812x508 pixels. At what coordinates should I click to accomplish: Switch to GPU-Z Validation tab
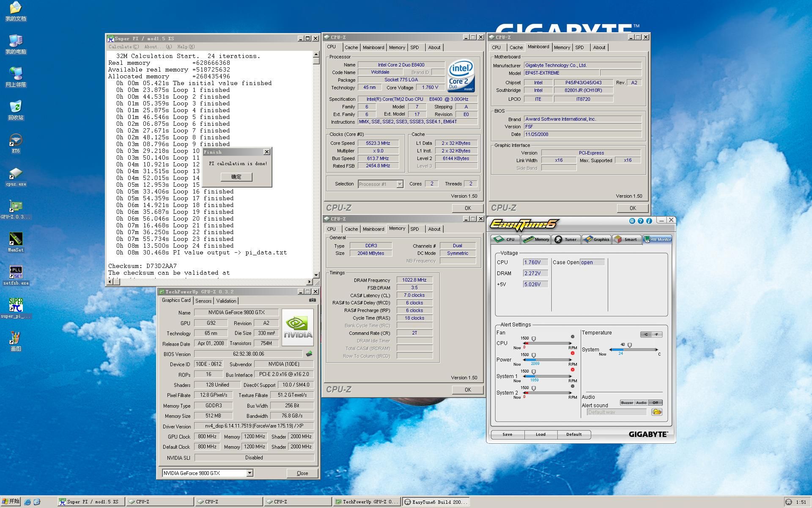(226, 301)
